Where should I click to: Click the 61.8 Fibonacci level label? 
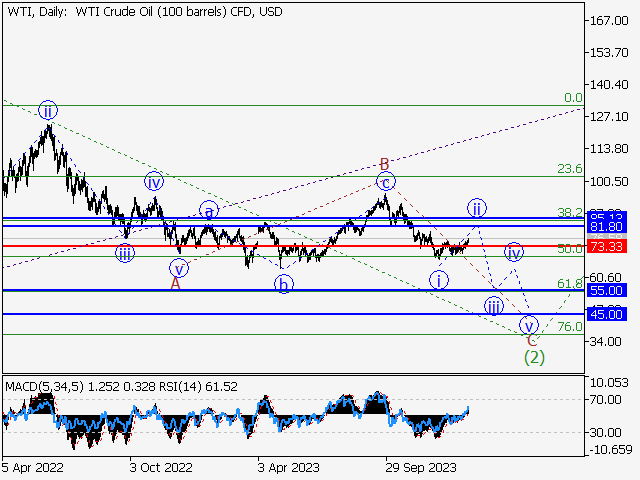coord(570,283)
